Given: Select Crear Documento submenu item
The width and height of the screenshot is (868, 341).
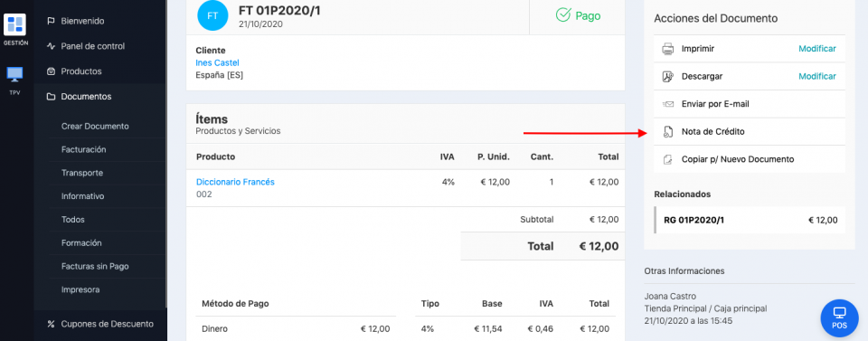Looking at the screenshot, I should pyautogui.click(x=95, y=127).
